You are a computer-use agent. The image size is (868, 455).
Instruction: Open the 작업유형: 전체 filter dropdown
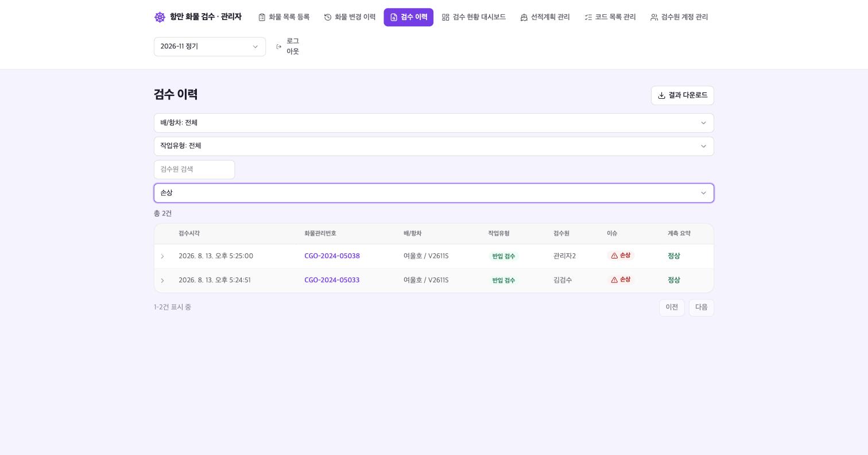[x=434, y=146]
